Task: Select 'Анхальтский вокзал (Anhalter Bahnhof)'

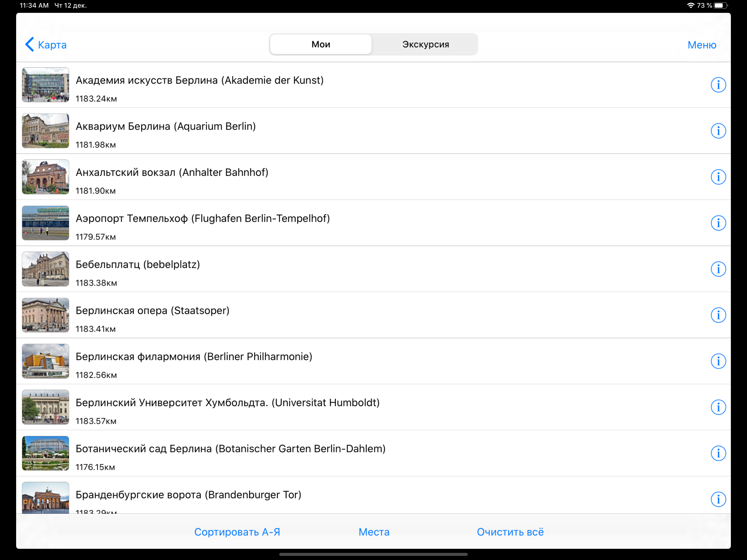Action: [x=172, y=173]
